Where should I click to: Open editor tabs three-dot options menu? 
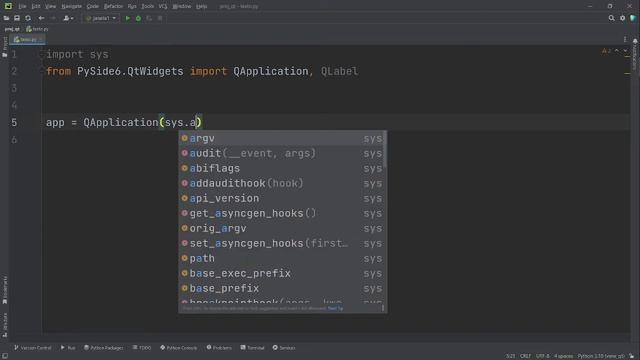pyautogui.click(x=625, y=40)
